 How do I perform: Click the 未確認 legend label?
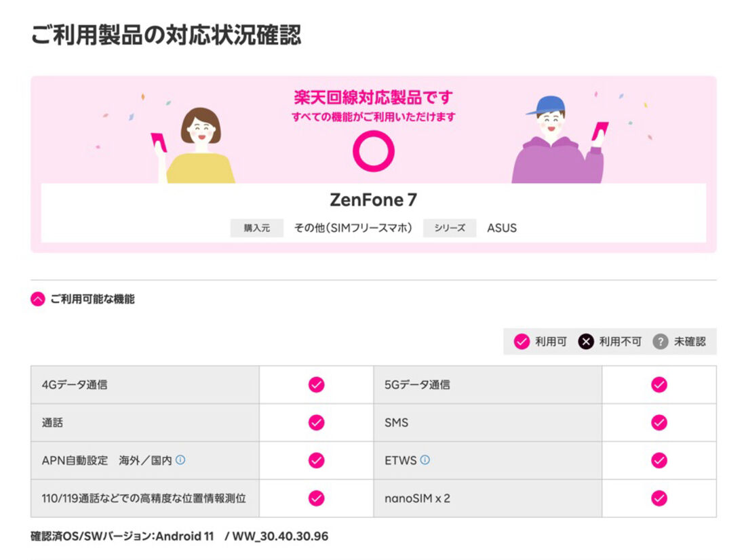(690, 342)
